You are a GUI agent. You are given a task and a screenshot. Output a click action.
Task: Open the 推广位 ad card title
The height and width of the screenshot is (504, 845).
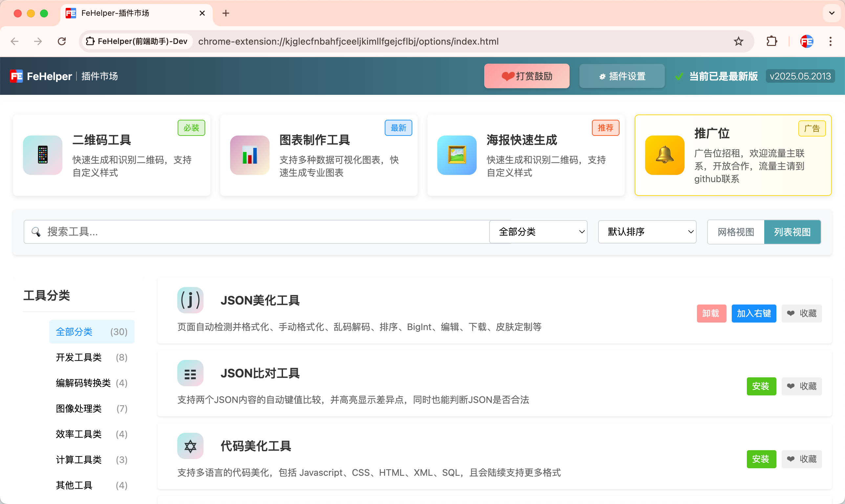[712, 133]
